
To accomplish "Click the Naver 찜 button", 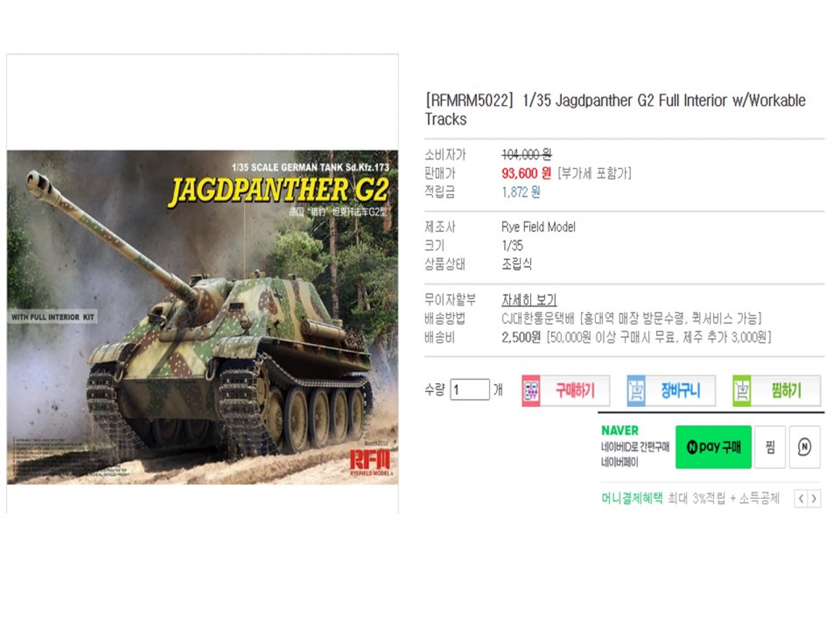I will pos(770,447).
